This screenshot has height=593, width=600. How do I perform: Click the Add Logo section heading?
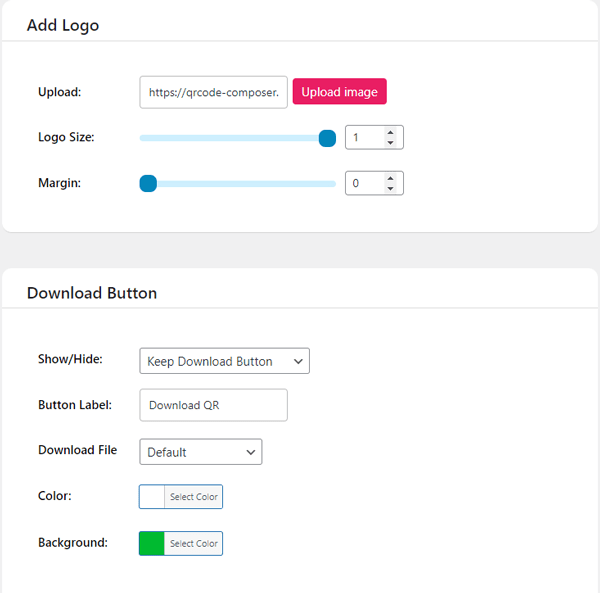click(x=63, y=25)
